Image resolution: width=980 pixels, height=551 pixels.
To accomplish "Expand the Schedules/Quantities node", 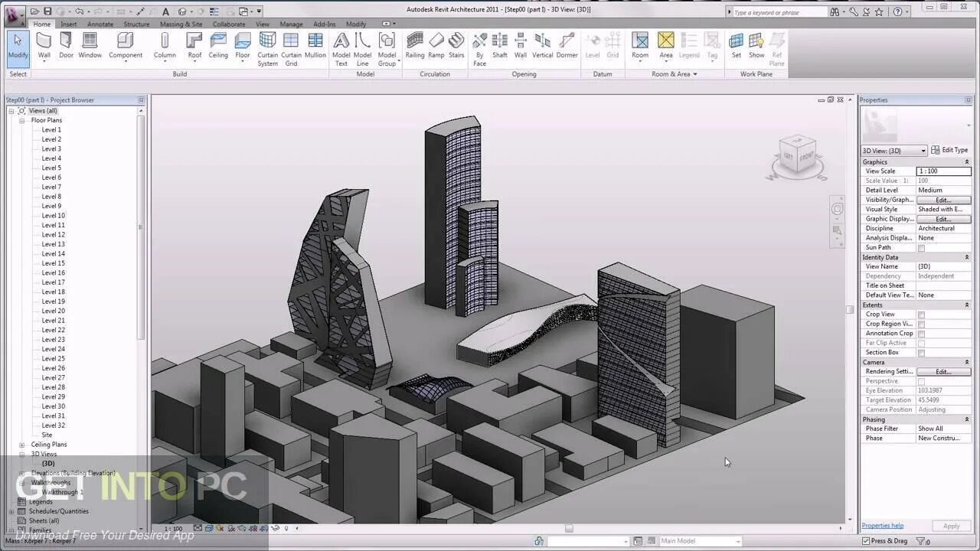I will 11,511.
